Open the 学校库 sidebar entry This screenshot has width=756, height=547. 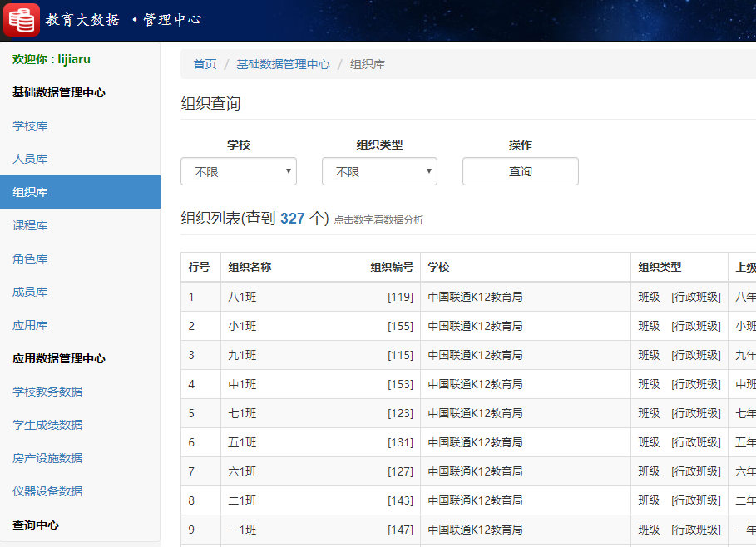click(x=30, y=126)
